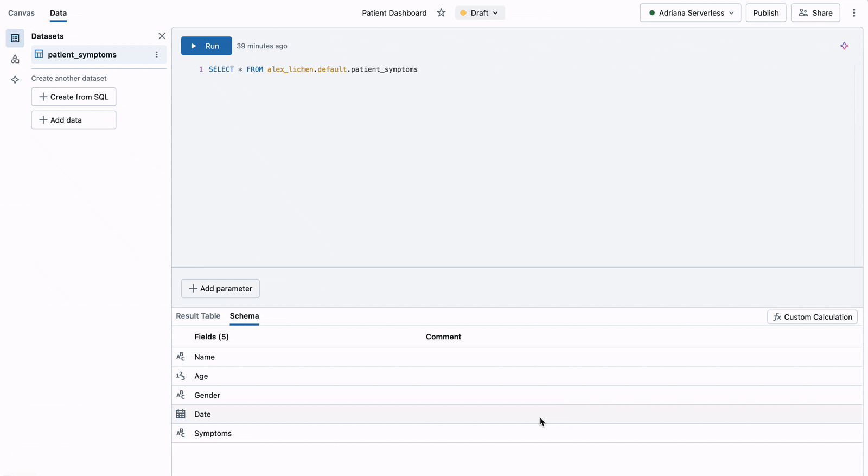Switch to the Result Table tab
The width and height of the screenshot is (868, 476).
point(198,316)
